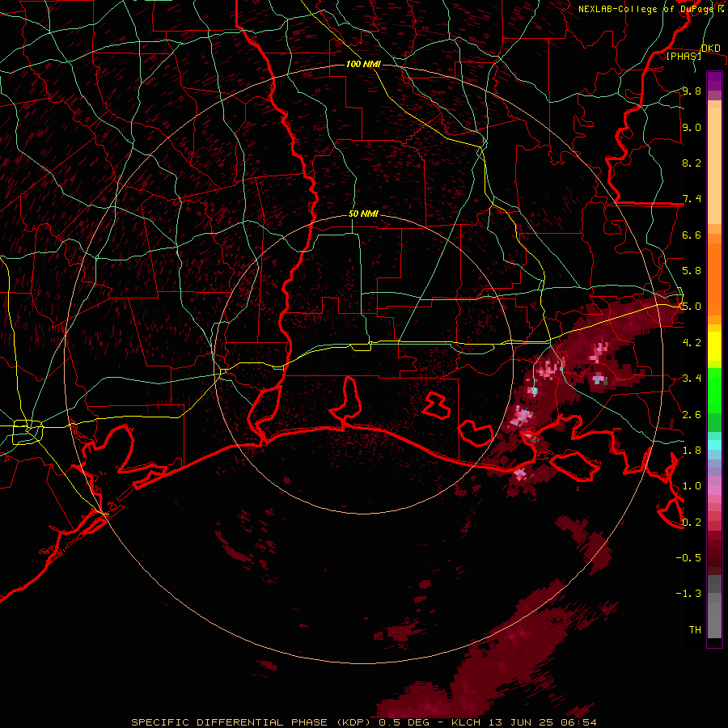This screenshot has height=728, width=728.
Task: Click the 5.0 color scale value
Action: click(x=692, y=307)
